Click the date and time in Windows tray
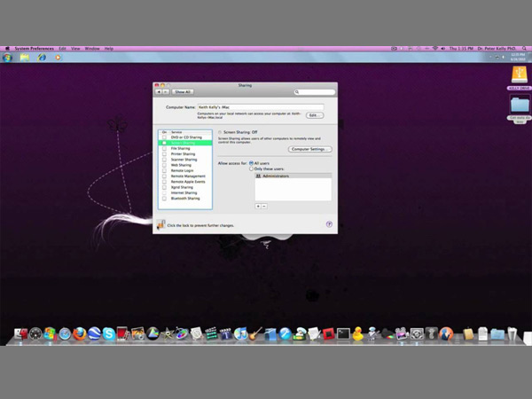 coord(518,57)
